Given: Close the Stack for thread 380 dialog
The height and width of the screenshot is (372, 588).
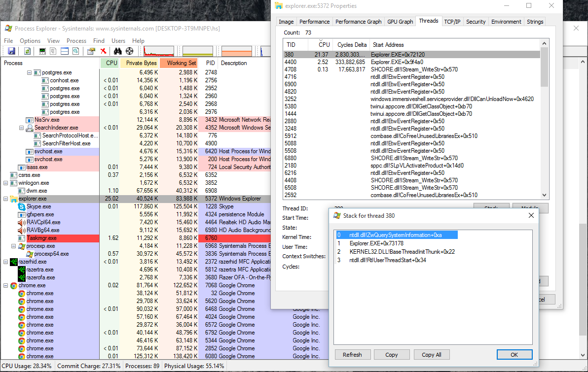Looking at the screenshot, I should click(531, 215).
